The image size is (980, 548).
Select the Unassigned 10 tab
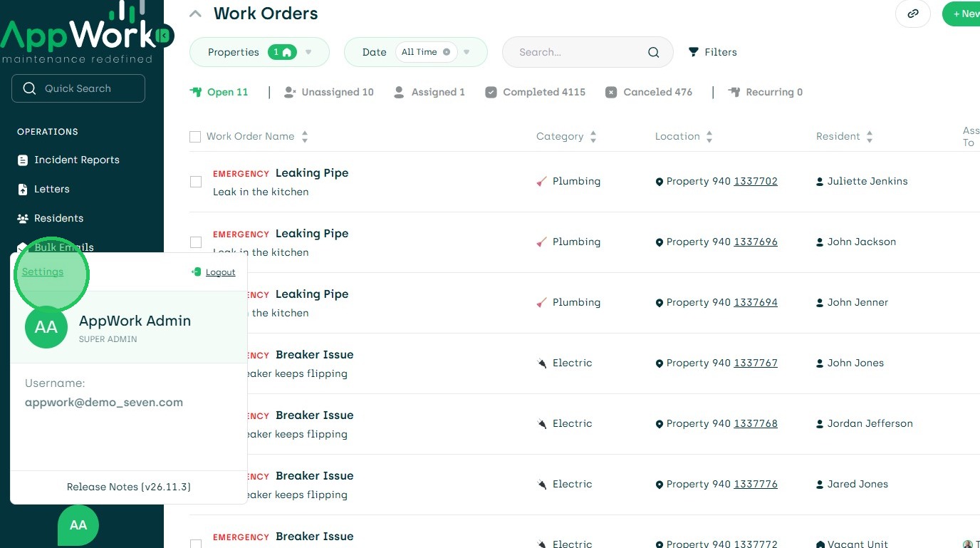[329, 92]
